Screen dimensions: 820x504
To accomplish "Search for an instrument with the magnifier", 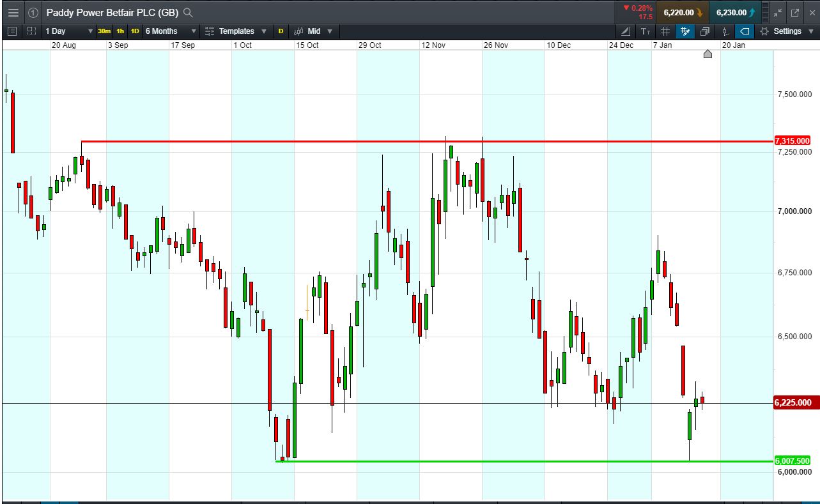I will click(x=188, y=12).
